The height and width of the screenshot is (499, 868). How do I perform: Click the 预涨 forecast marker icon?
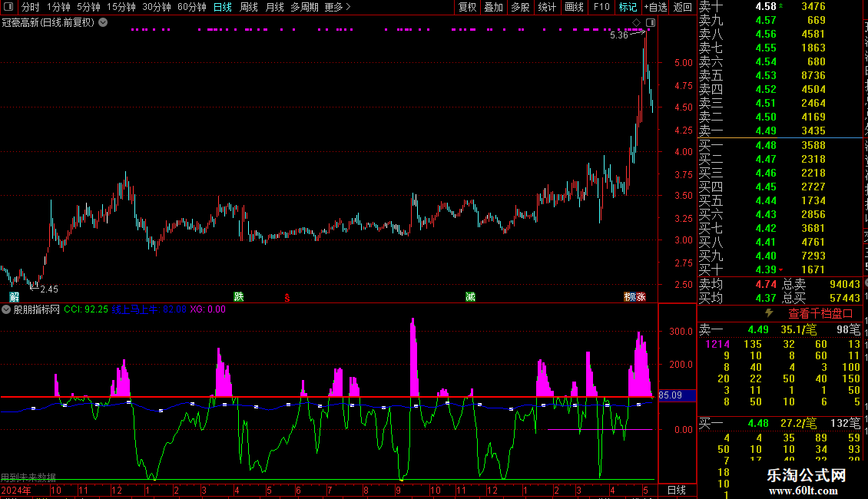tap(635, 296)
